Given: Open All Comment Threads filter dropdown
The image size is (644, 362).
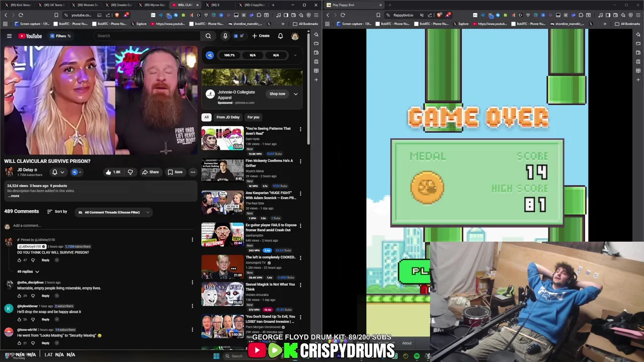Looking at the screenshot, I should pyautogui.click(x=113, y=212).
